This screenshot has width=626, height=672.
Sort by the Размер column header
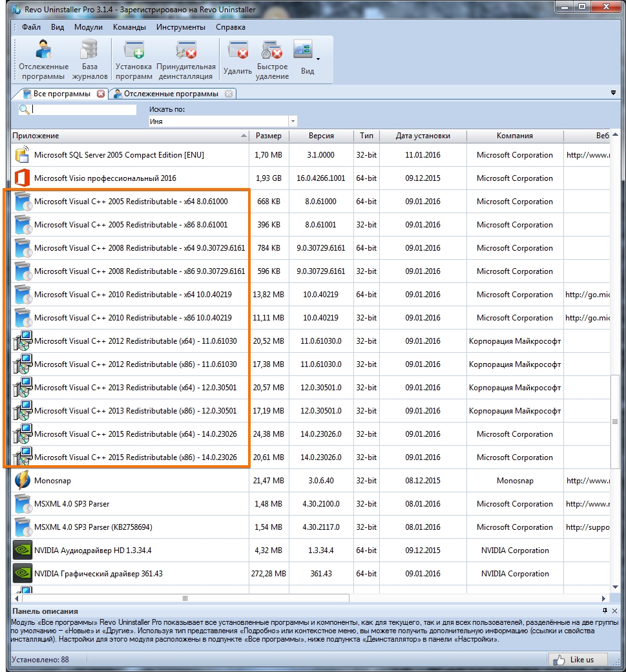coord(268,136)
